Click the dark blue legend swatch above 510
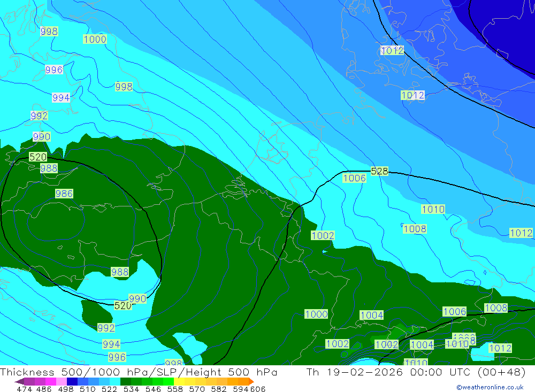This screenshot has width=535, height=392. [x=72, y=381]
